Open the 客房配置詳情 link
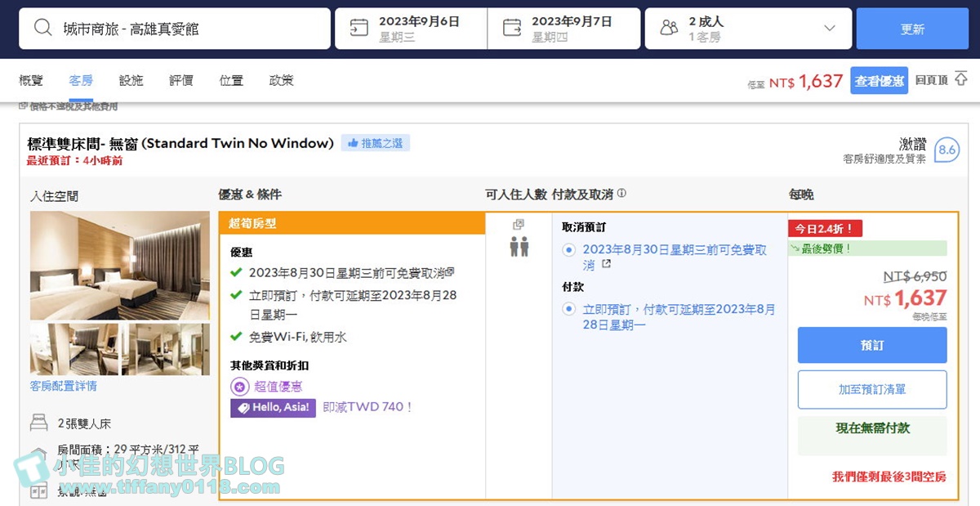The height and width of the screenshot is (506, 980). 64,386
